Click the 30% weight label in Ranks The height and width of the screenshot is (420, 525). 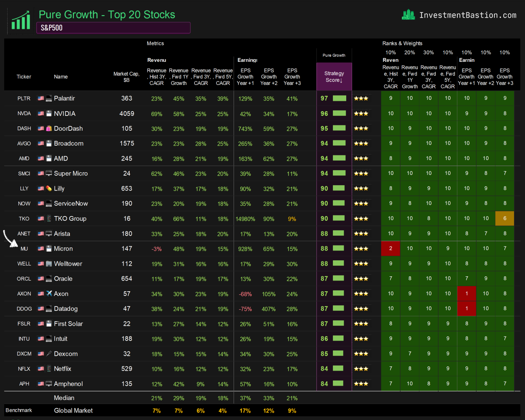click(429, 52)
